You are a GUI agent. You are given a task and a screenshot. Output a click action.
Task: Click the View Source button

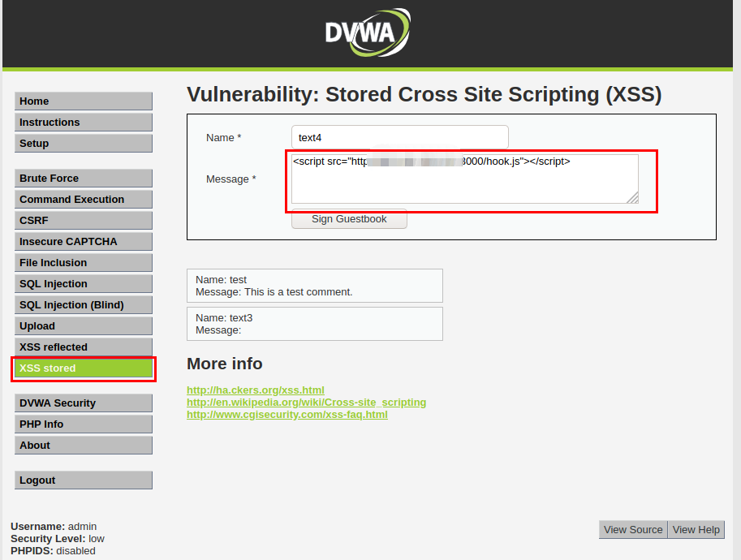click(x=633, y=530)
